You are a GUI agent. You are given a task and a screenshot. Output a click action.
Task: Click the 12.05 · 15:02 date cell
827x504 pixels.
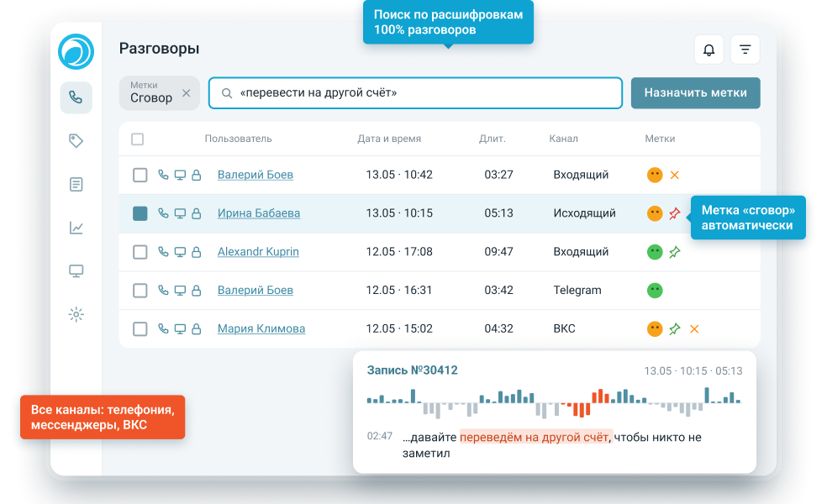point(398,328)
